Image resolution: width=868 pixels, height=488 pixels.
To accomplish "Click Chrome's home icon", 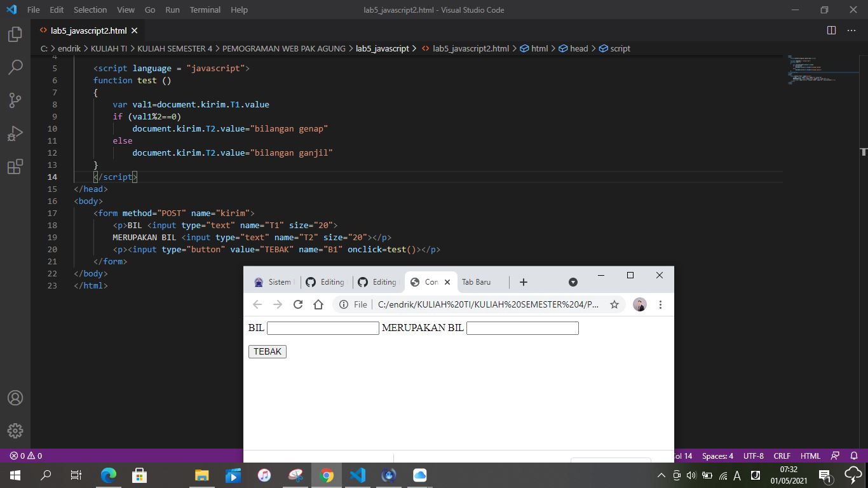I will click(318, 304).
